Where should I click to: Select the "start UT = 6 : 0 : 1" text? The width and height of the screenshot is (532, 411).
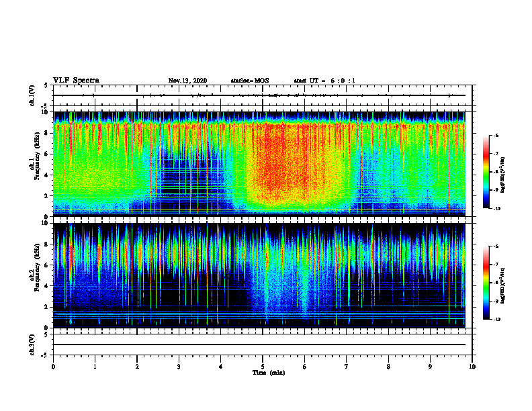point(324,81)
